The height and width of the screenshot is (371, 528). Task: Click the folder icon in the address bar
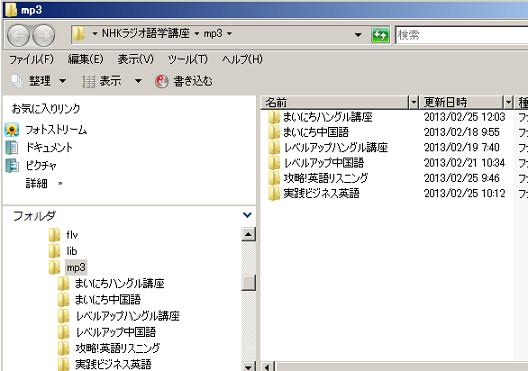click(79, 34)
